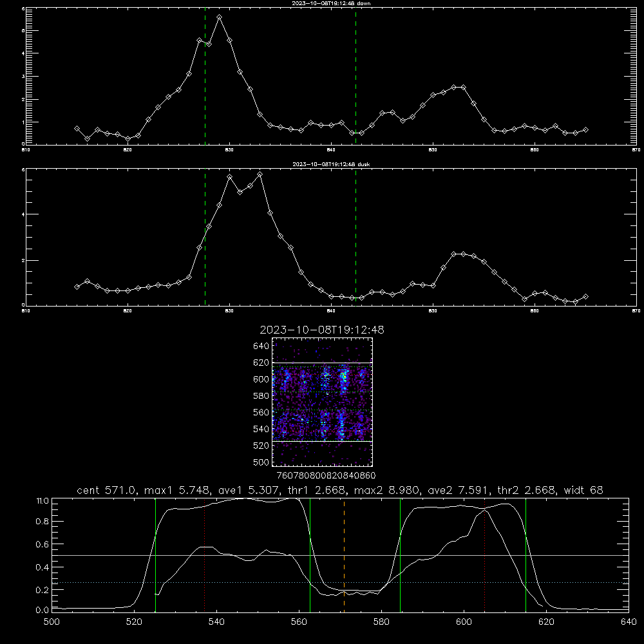Click the highest diamond marker in the dusk plot
Viewport: 644px width, 644px height.
point(260,175)
